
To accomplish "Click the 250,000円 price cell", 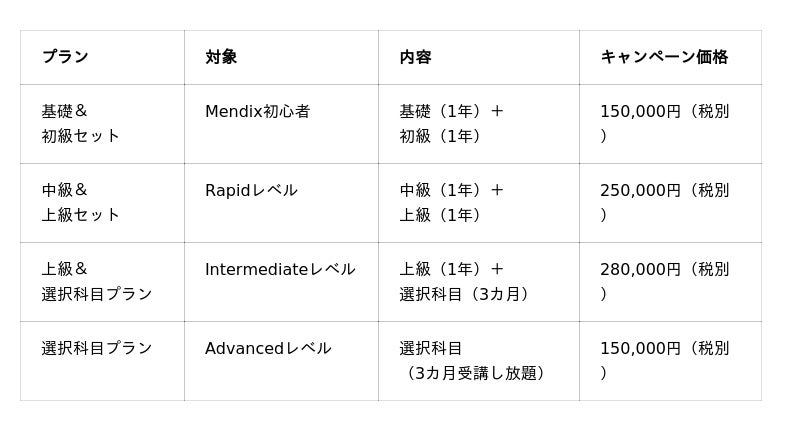I will pyautogui.click(x=670, y=203).
